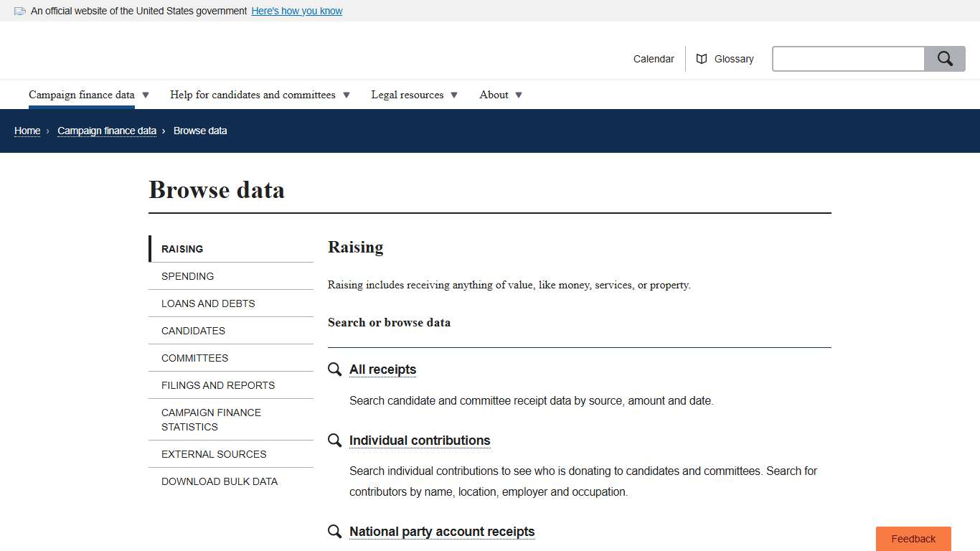
Task: Click the Feedback button
Action: click(913, 539)
